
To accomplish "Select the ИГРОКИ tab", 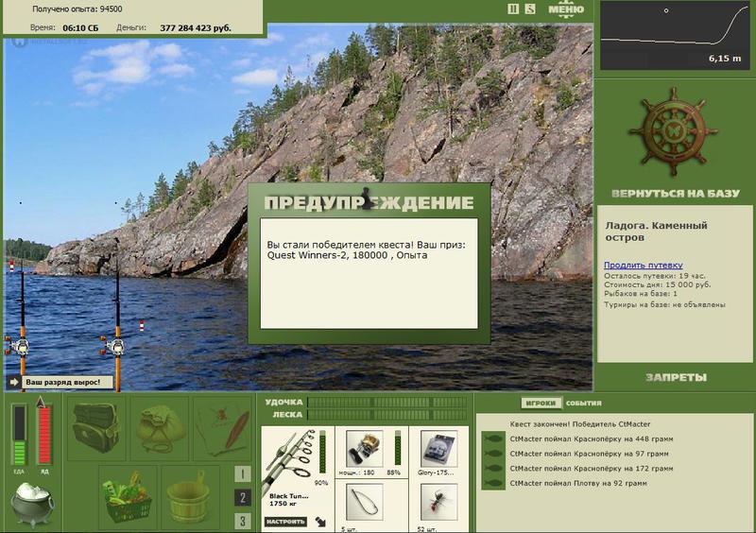I will tap(541, 403).
